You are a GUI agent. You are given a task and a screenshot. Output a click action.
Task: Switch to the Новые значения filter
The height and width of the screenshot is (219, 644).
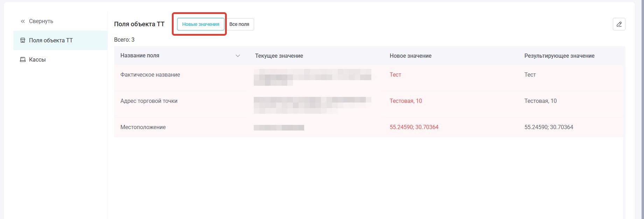[x=201, y=24]
